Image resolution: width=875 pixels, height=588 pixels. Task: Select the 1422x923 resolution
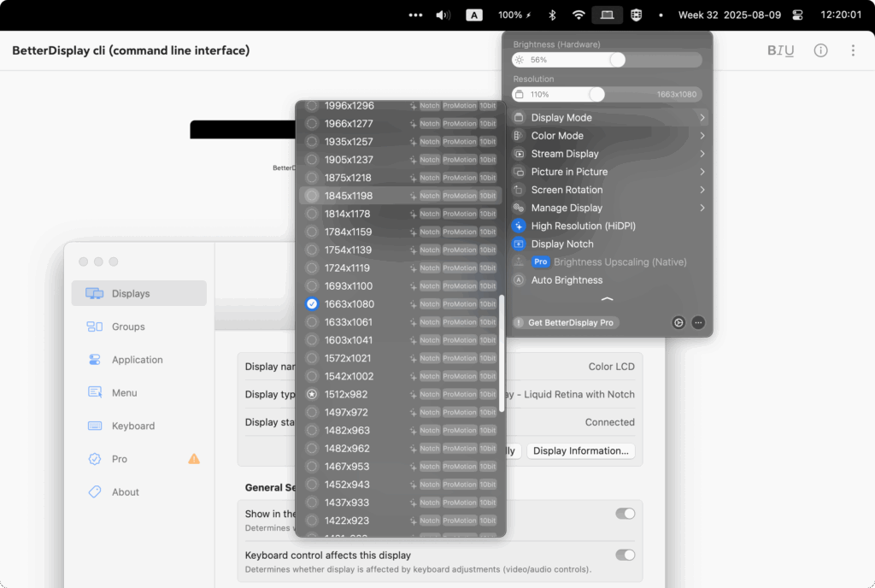pyautogui.click(x=400, y=520)
